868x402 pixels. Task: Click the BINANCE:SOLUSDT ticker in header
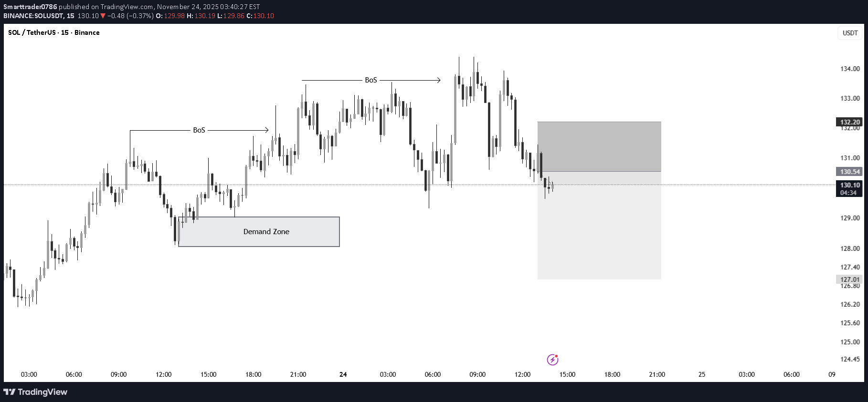[x=33, y=16]
